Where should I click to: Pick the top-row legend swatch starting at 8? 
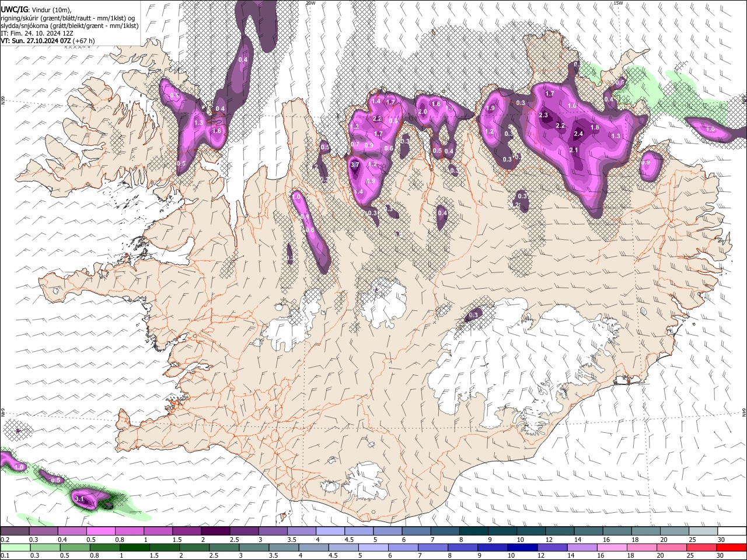474,531
